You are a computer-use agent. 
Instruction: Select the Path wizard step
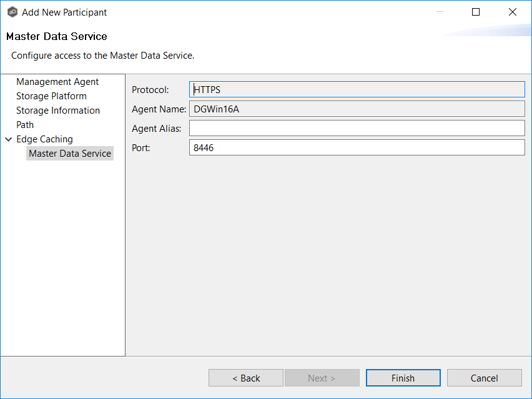pyautogui.click(x=25, y=125)
